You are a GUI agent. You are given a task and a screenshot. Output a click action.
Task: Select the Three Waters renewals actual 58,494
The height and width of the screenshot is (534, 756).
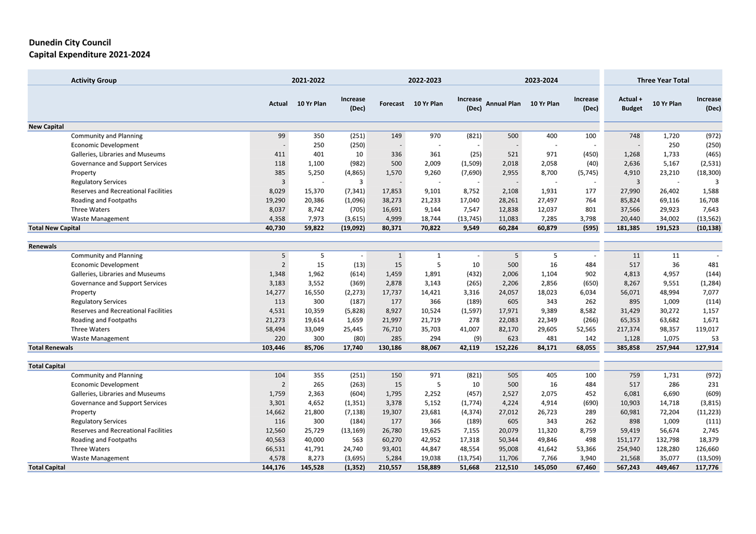(x=276, y=329)
